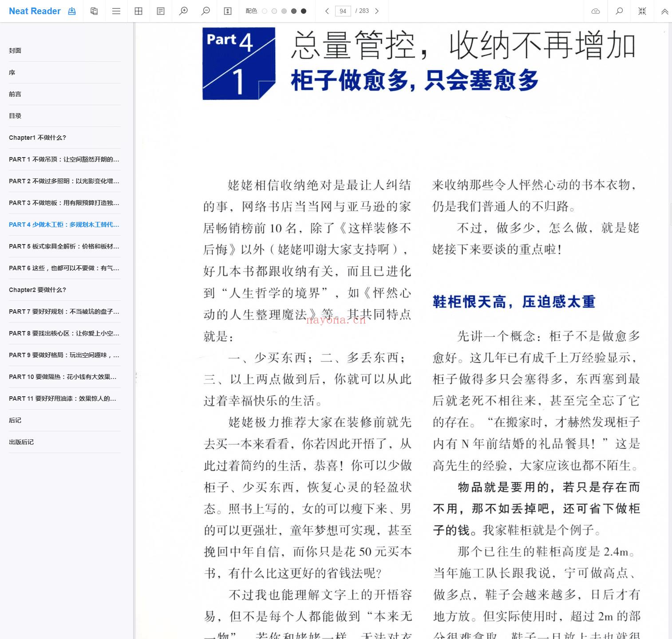Click the fit page height icon
Screen dimensions: 672x639
228,11
